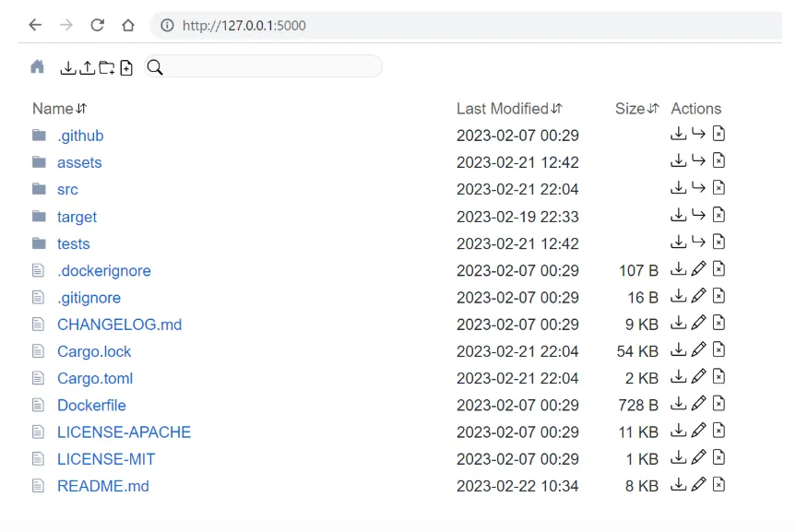Download the assets folder
The height and width of the screenshot is (532, 796).
[678, 161]
